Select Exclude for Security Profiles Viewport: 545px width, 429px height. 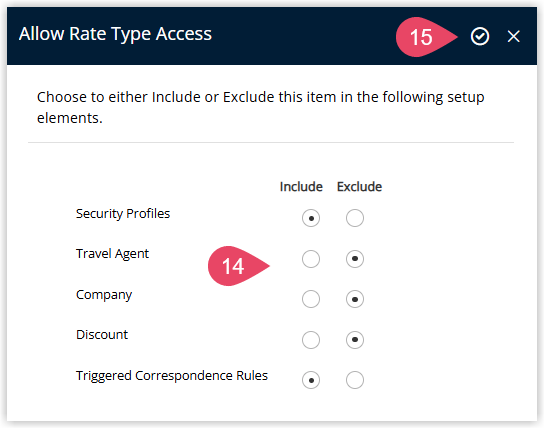click(x=355, y=218)
